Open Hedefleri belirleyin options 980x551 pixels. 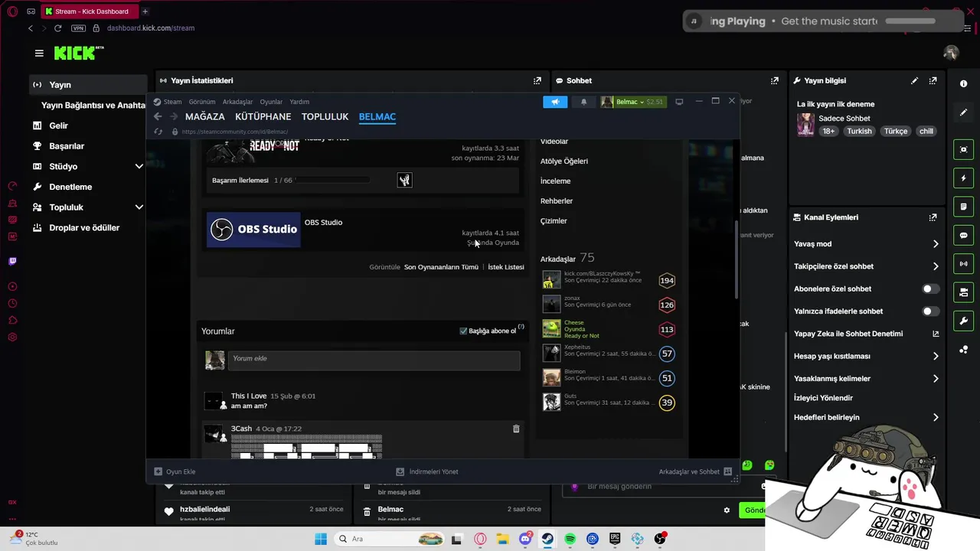(x=866, y=418)
